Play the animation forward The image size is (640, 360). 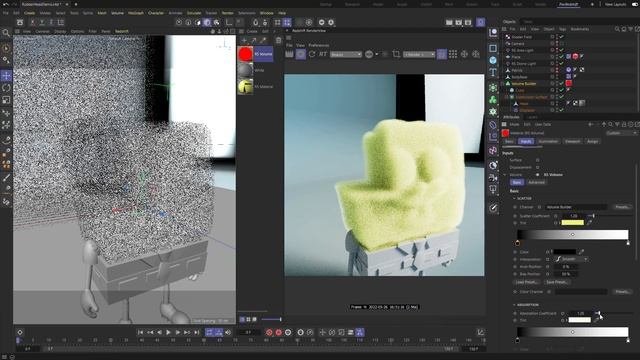168,332
